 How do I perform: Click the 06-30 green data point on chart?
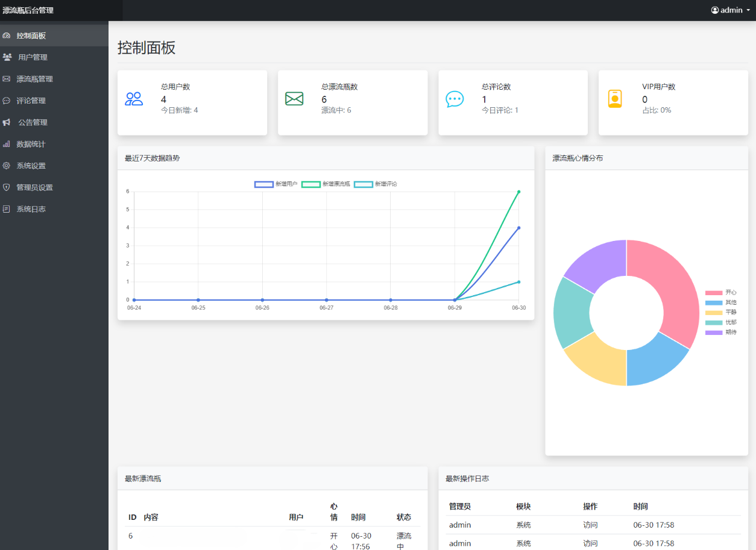tap(518, 192)
